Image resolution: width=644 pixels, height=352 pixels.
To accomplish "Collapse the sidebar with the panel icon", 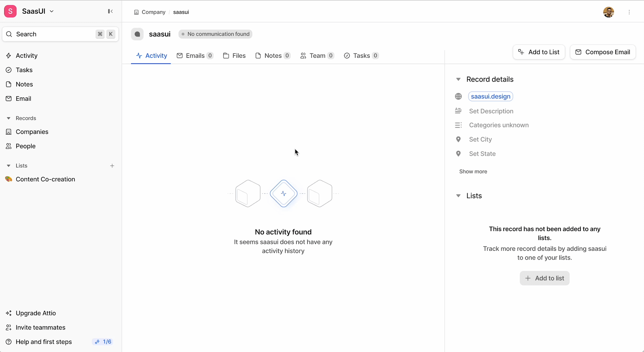I will coord(110,11).
